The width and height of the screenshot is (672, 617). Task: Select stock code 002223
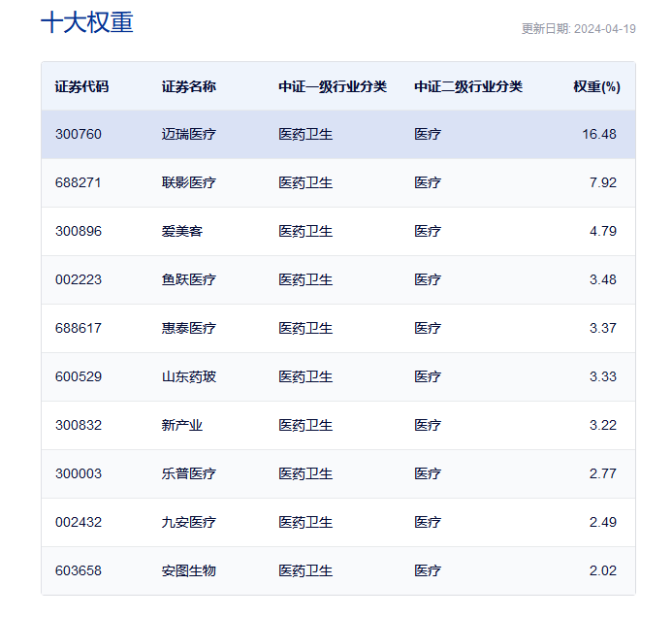click(x=79, y=279)
